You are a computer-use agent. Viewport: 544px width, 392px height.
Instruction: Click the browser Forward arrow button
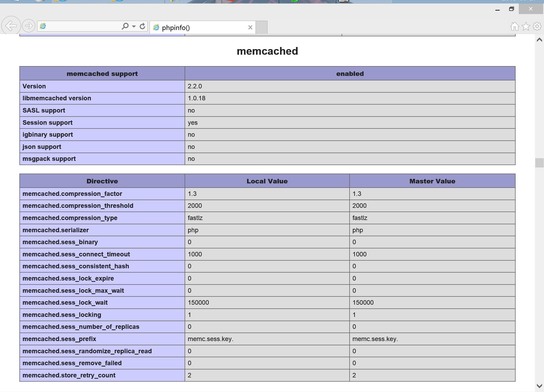pos(28,26)
